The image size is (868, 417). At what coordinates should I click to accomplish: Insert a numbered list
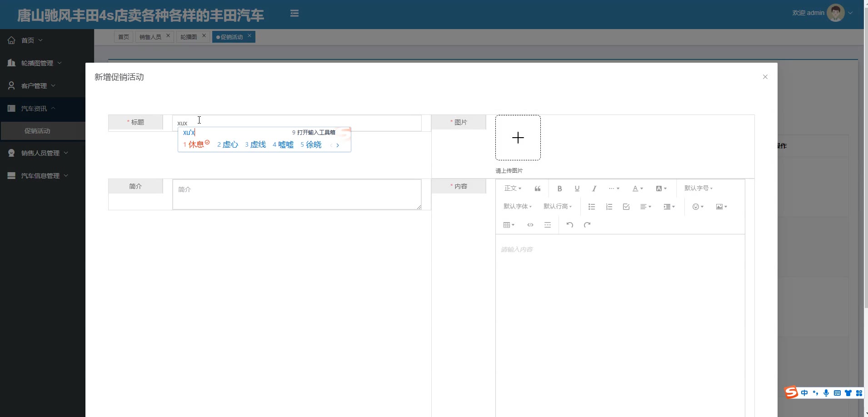tap(609, 207)
